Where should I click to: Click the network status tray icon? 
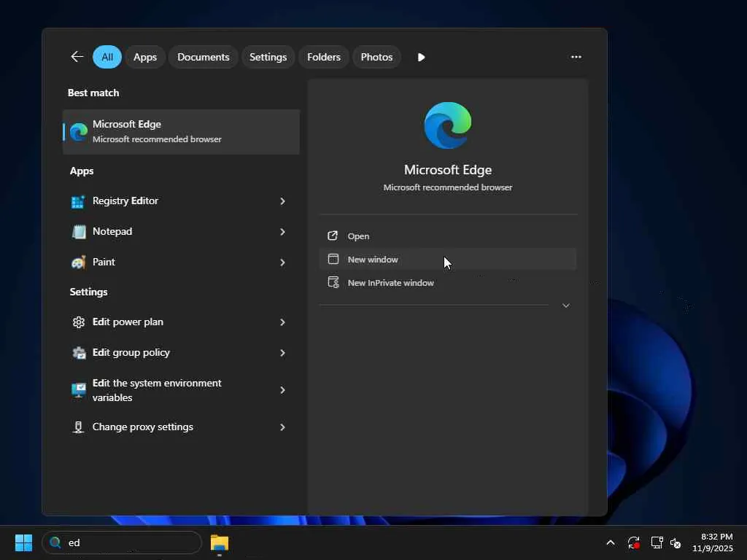656,542
